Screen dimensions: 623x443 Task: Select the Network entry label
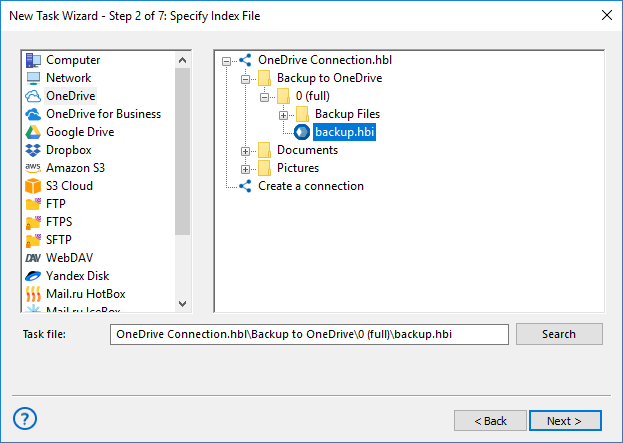tap(69, 78)
